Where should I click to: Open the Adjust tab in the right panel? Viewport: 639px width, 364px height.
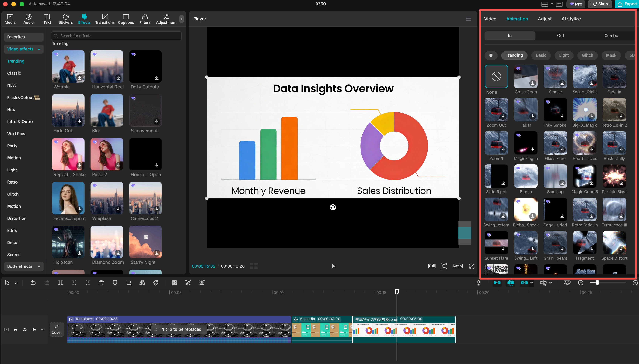[545, 19]
